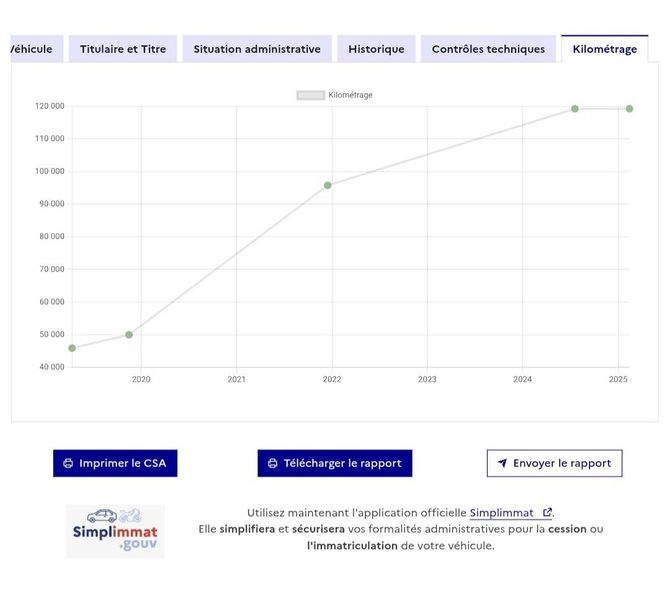Screen dimensions: 670x600
Task: Select the last data point after 2025
Action: point(629,109)
